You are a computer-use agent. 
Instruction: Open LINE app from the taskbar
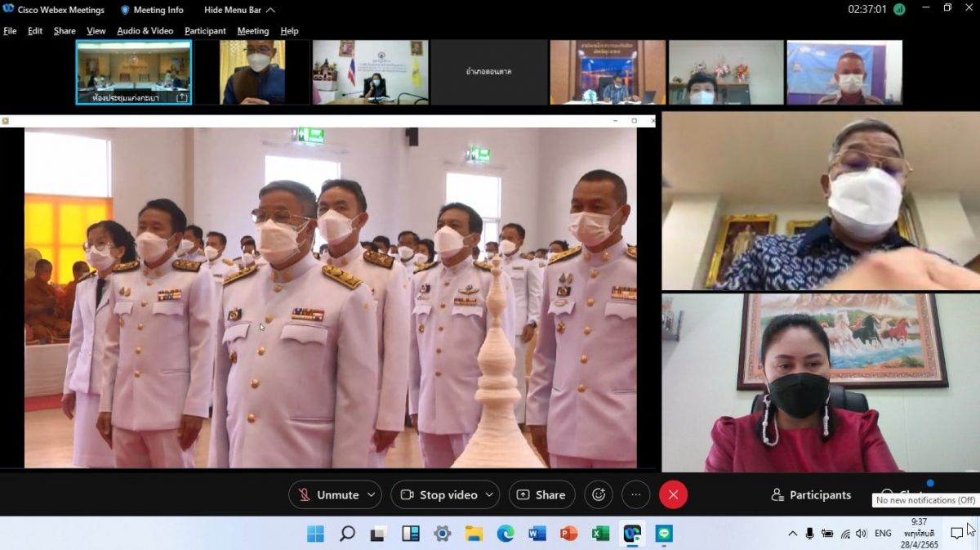(x=663, y=534)
